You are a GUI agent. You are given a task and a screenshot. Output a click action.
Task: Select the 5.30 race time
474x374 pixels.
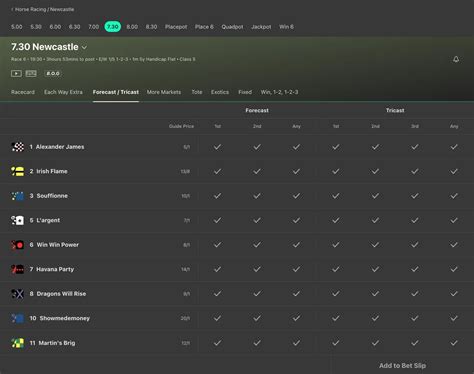36,27
